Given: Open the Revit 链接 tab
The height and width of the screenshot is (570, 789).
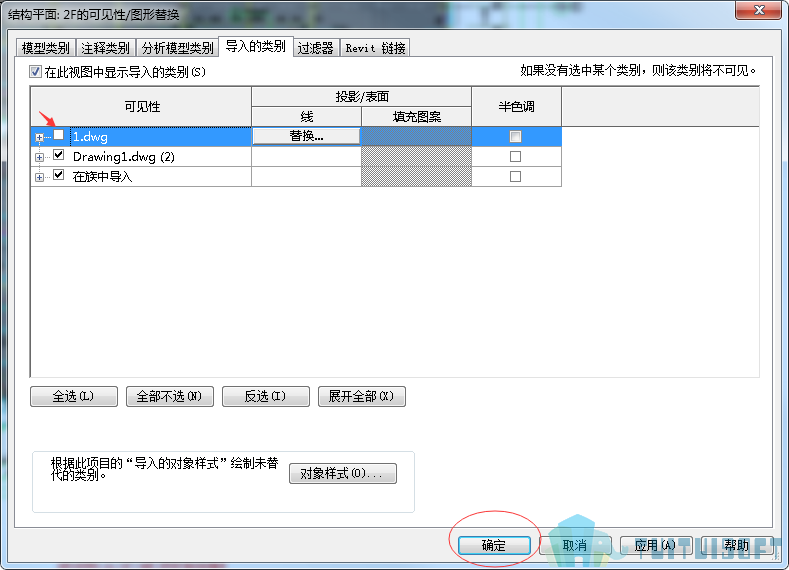Looking at the screenshot, I should coord(375,48).
